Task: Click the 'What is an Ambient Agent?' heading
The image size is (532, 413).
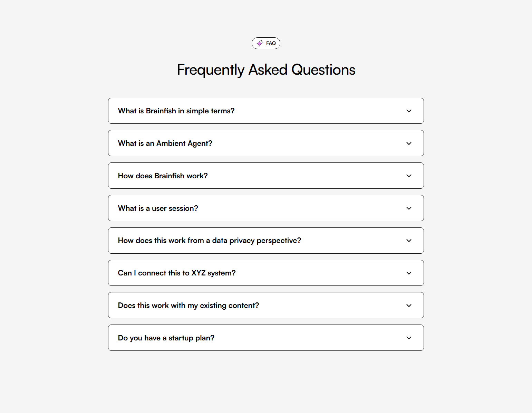Action: click(165, 143)
